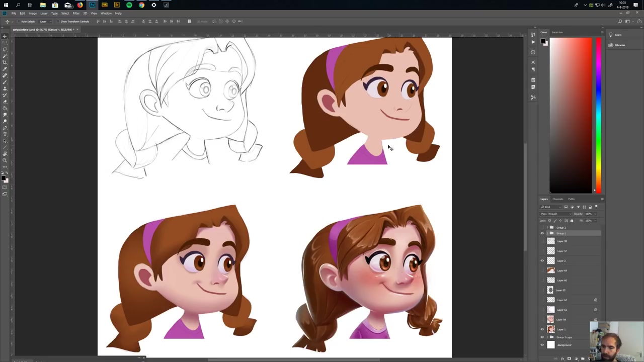Screen dimensions: 644x362
Task: Open Adobe Bridge from the taskbar
Action: point(117,5)
